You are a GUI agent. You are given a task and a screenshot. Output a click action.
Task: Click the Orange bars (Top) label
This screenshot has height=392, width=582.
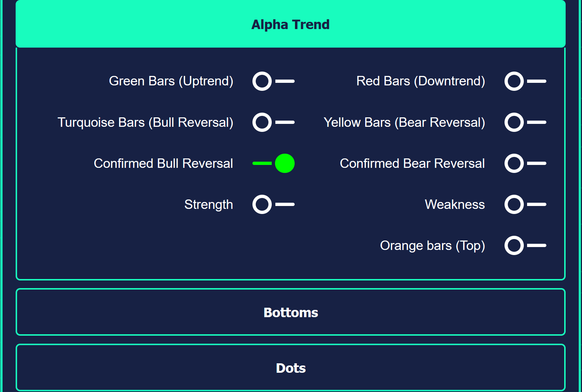click(432, 246)
